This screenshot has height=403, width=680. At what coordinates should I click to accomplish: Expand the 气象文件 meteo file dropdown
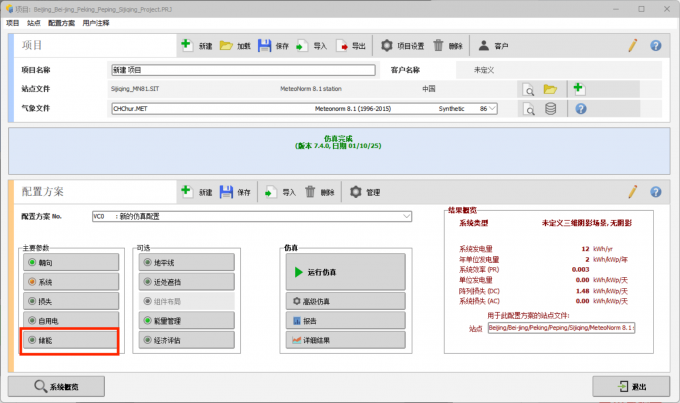pyautogui.click(x=492, y=108)
